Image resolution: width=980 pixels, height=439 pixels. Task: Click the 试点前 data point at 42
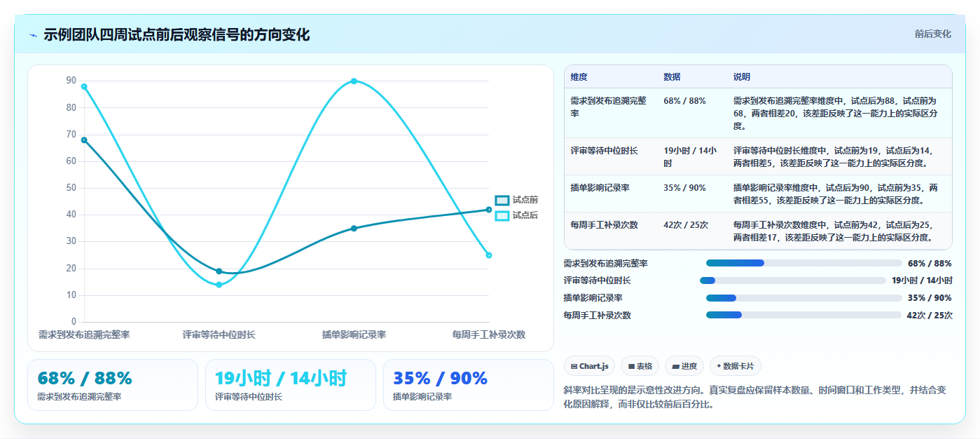tap(489, 210)
